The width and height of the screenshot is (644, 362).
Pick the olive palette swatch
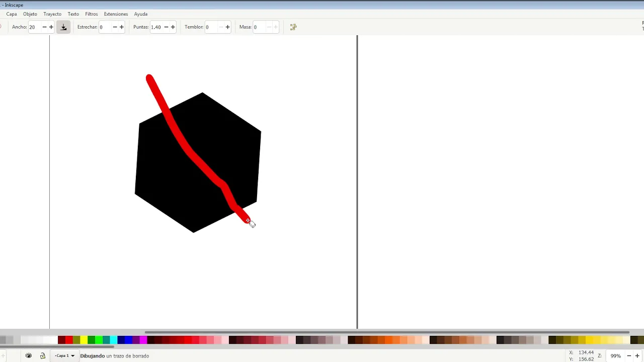click(x=76, y=340)
